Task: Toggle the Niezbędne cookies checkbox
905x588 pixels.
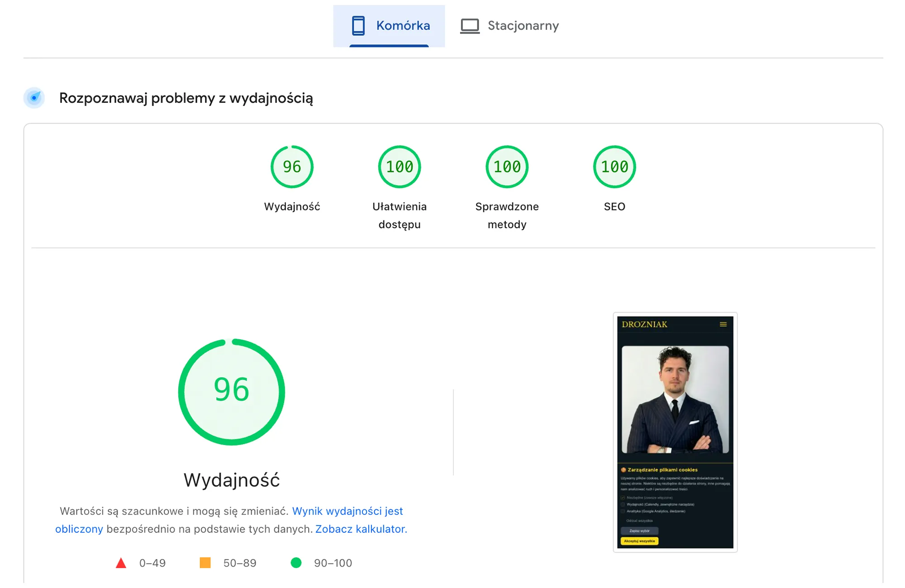Action: click(x=623, y=498)
